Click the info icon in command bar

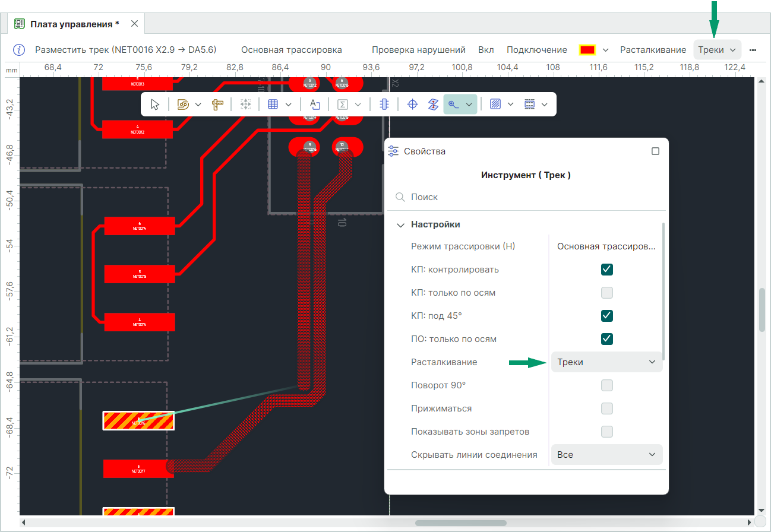click(x=19, y=50)
